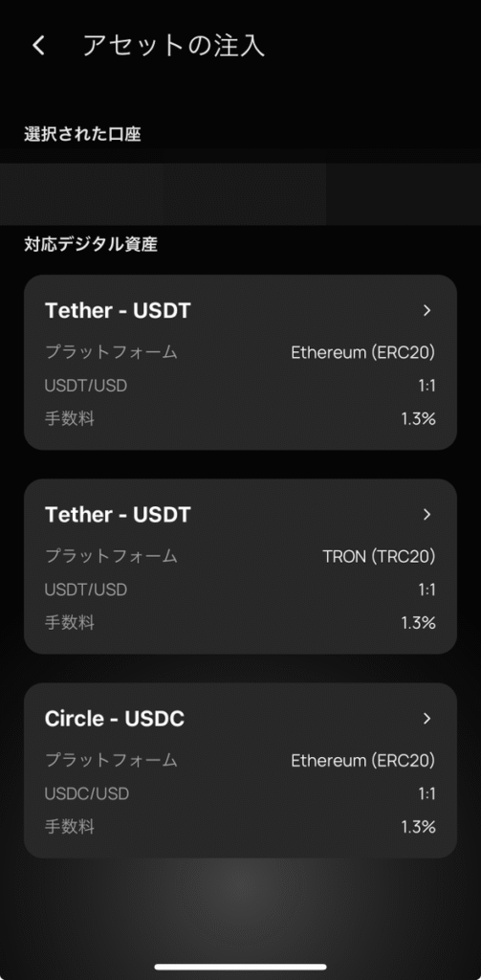Tap the TRON (TRC20) platform value

click(x=380, y=556)
